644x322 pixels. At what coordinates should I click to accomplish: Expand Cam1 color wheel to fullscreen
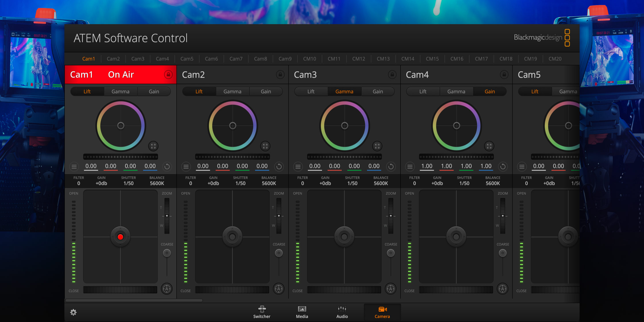153,146
